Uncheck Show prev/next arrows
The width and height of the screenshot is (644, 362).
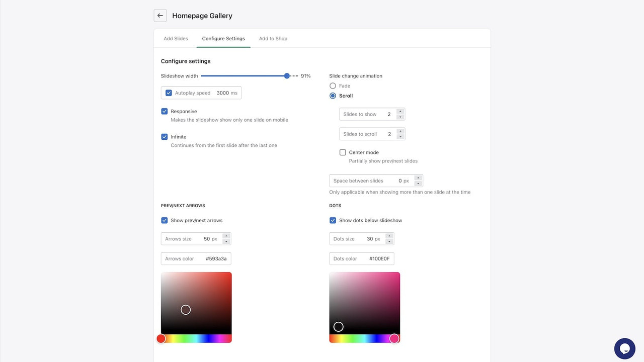pyautogui.click(x=165, y=220)
